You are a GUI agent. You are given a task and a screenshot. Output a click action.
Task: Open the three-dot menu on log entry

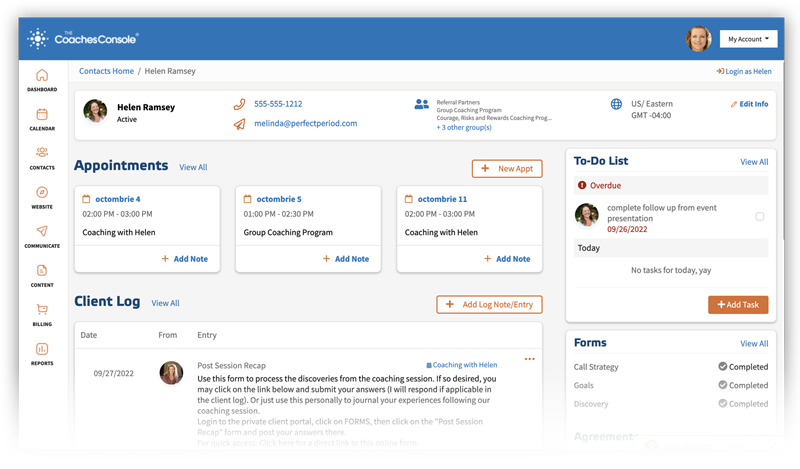pos(530,359)
